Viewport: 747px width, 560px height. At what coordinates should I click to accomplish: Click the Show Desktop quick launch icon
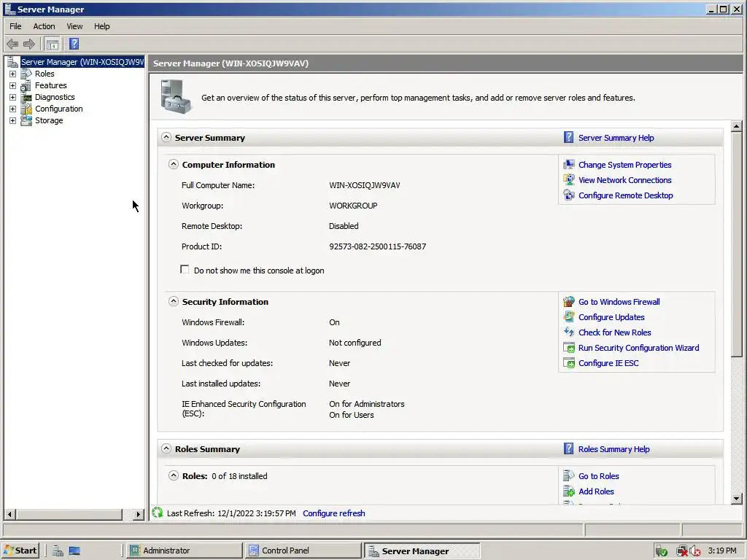[74, 551]
